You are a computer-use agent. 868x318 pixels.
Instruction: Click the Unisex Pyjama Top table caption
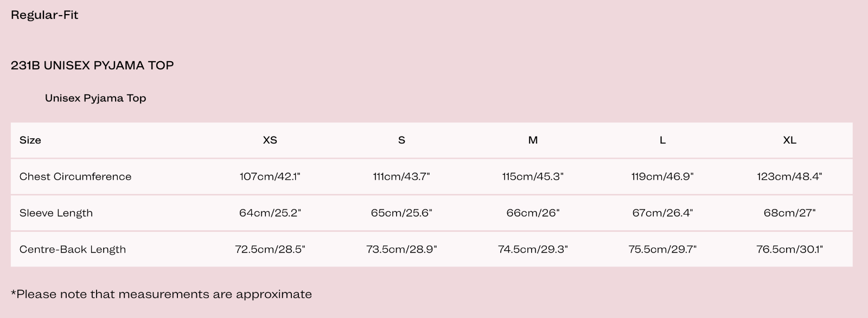click(x=95, y=98)
